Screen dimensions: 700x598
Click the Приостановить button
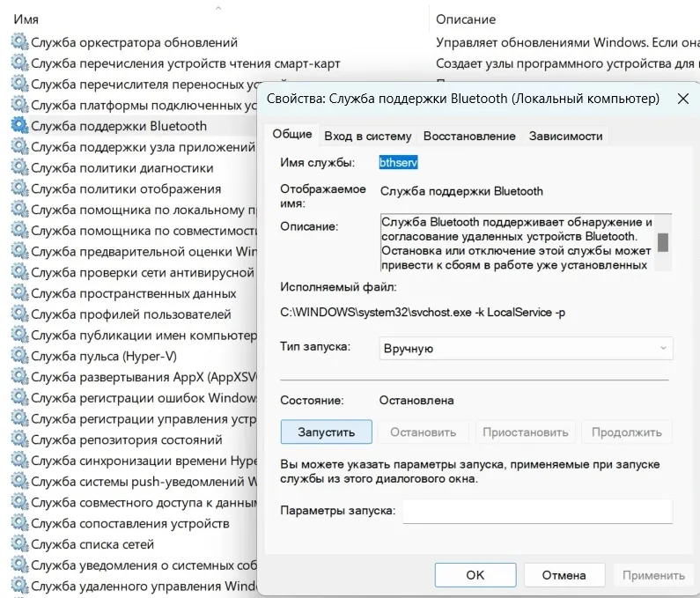coord(526,432)
